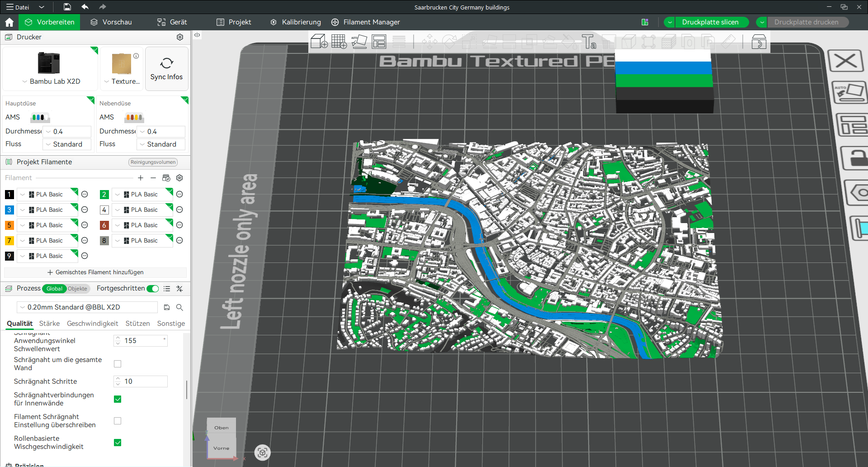This screenshot has height=467, width=868.
Task: Open filament settings gear icon
Action: point(179,178)
